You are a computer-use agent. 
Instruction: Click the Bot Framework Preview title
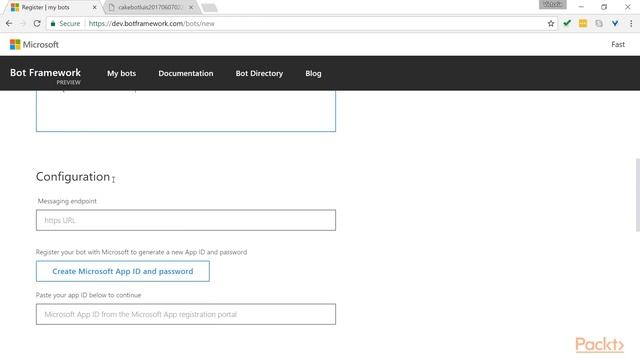point(45,75)
